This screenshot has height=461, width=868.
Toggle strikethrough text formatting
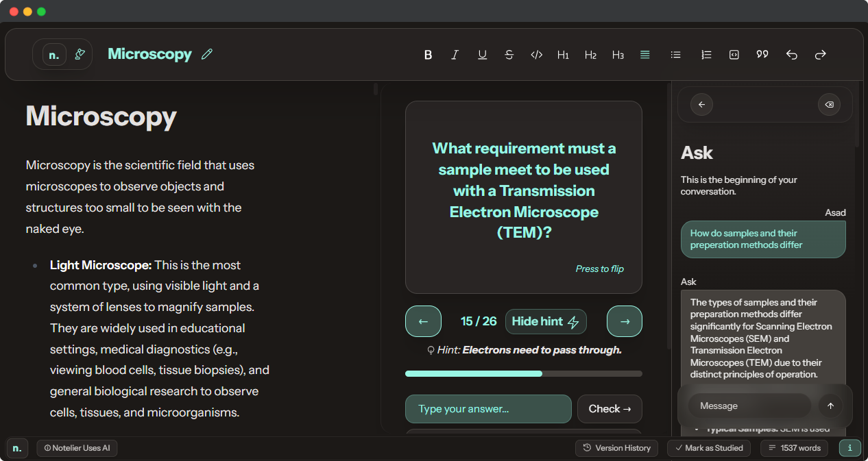pos(509,55)
